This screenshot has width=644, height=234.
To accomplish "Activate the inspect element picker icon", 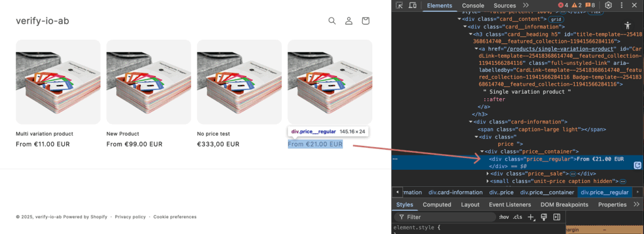I will pos(399,5).
